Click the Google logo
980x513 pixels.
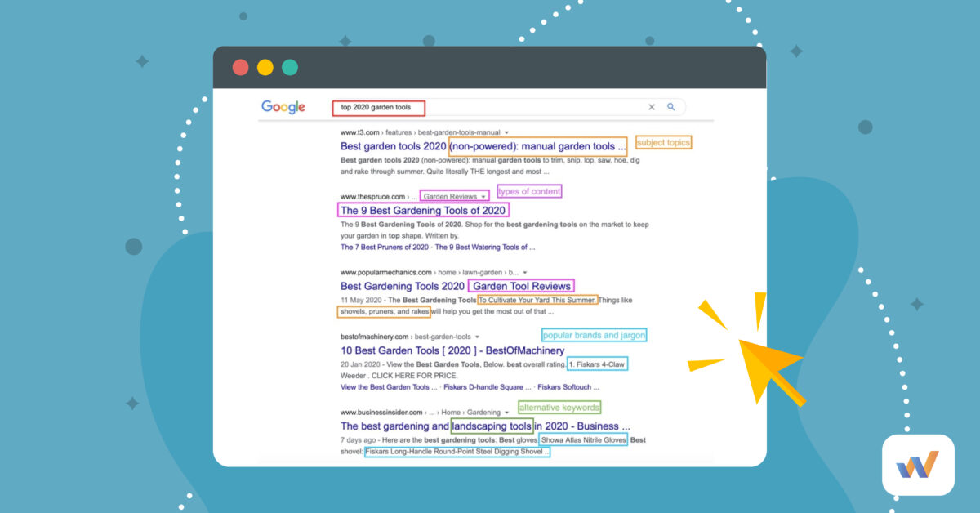(x=283, y=107)
